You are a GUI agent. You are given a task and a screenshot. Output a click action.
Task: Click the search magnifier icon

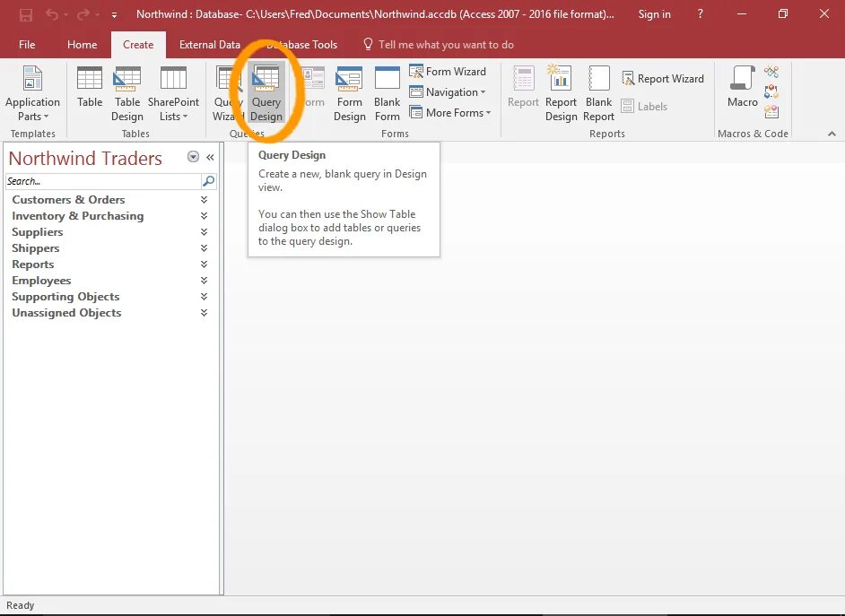coord(208,181)
